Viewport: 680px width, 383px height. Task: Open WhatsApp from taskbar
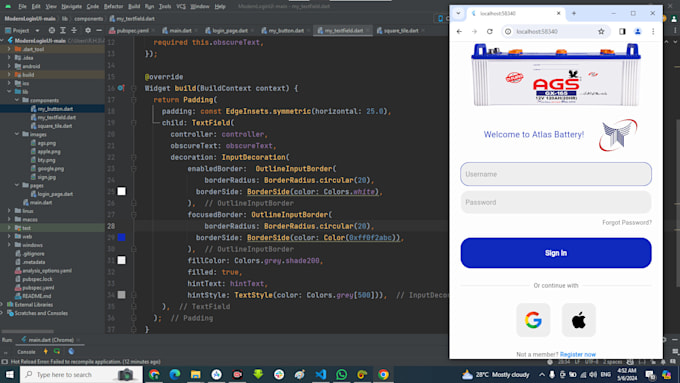point(341,374)
